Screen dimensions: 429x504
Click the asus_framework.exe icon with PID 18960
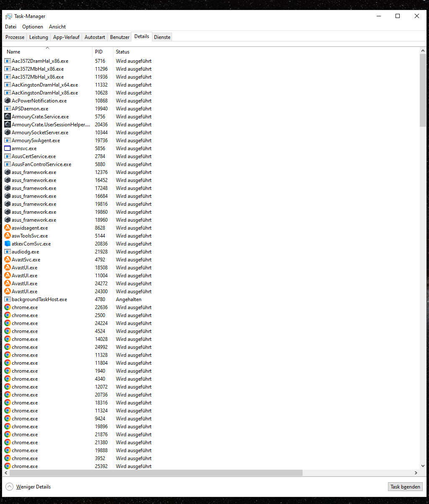click(8, 220)
